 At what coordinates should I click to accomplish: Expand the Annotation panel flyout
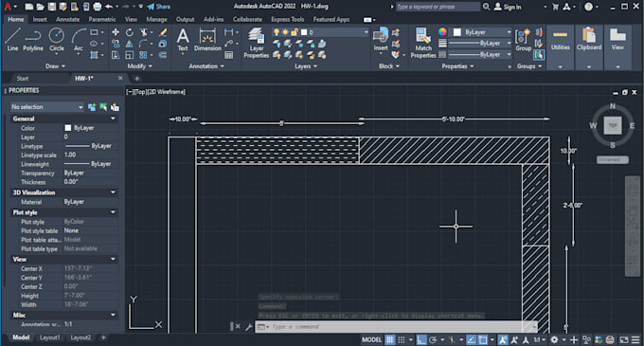click(206, 65)
